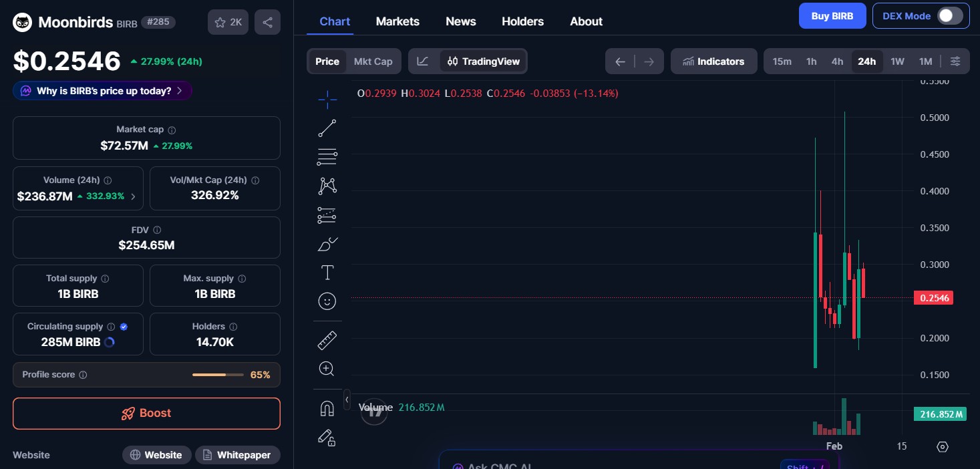Switch candle interval to 1W
The width and height of the screenshot is (980, 469).
coord(897,61)
